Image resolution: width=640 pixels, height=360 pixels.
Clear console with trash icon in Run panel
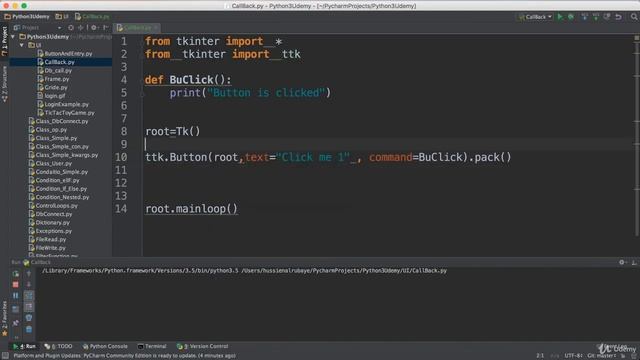point(29,329)
